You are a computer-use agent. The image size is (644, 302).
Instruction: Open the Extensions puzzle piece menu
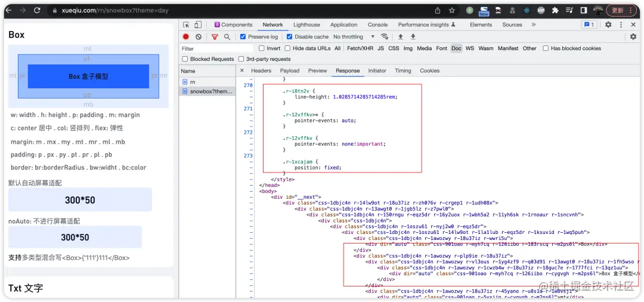pyautogui.click(x=555, y=10)
